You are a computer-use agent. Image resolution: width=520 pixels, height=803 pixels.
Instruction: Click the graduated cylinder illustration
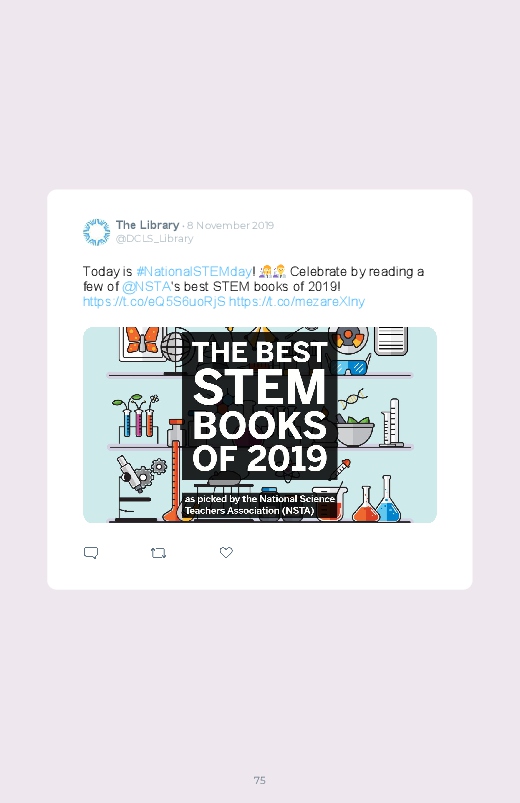[393, 422]
